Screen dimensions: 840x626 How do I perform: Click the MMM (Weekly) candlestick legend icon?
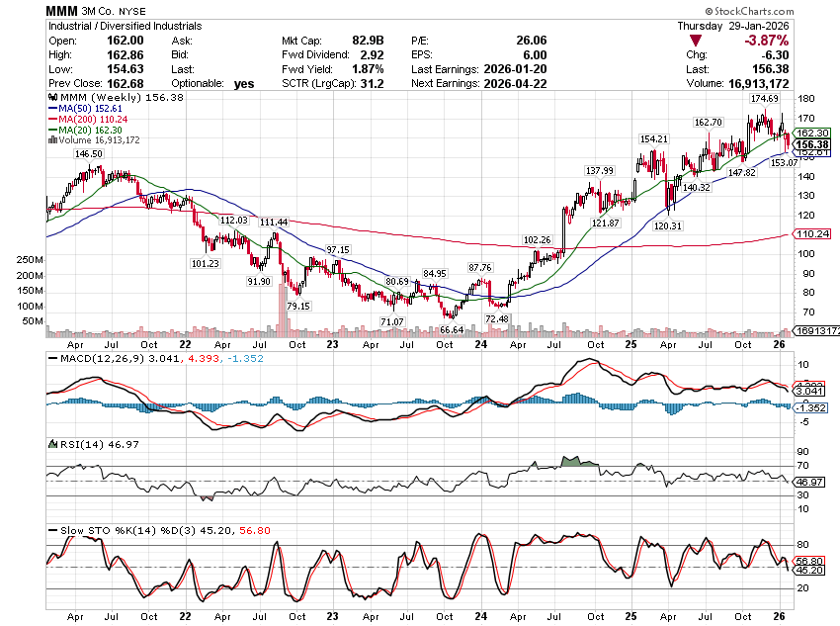click(51, 99)
